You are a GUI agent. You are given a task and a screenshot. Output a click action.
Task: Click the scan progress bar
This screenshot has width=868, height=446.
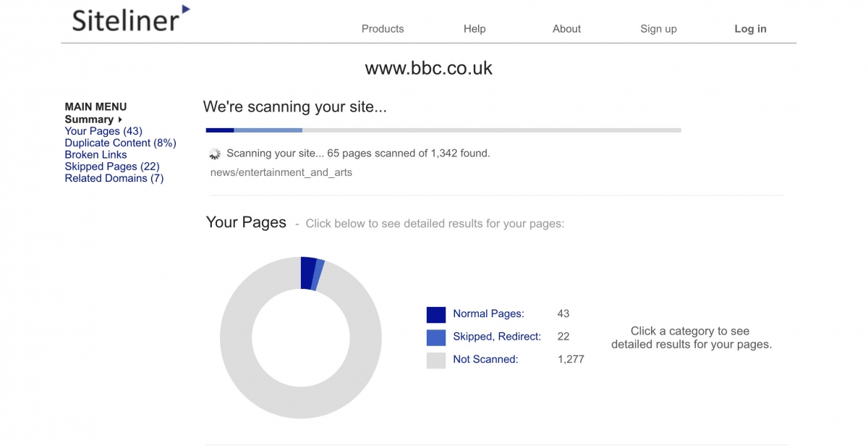pyautogui.click(x=443, y=130)
